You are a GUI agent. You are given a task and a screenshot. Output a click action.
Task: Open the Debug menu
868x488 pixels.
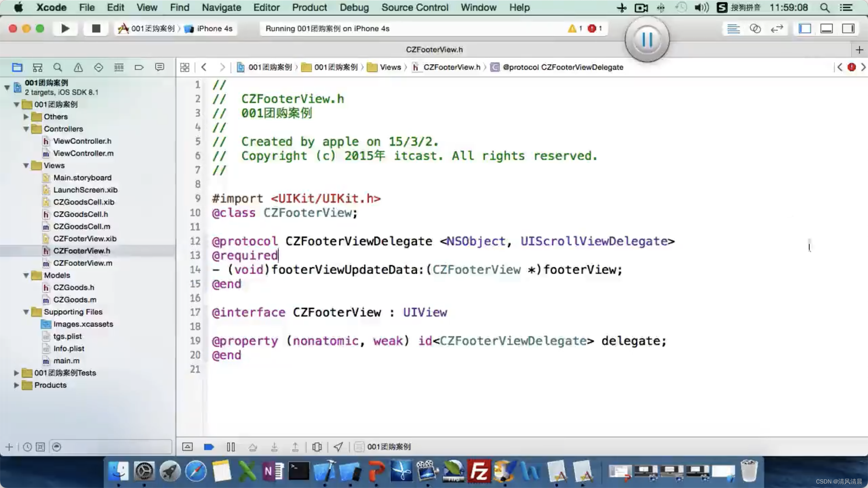click(354, 7)
